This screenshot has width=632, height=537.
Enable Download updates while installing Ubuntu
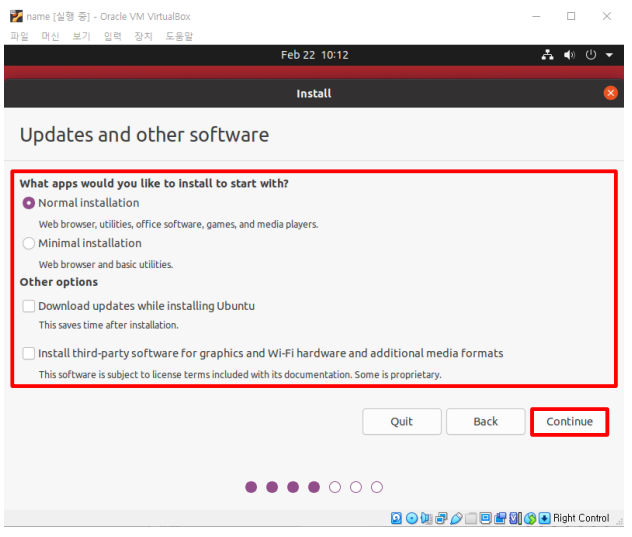[x=29, y=306]
